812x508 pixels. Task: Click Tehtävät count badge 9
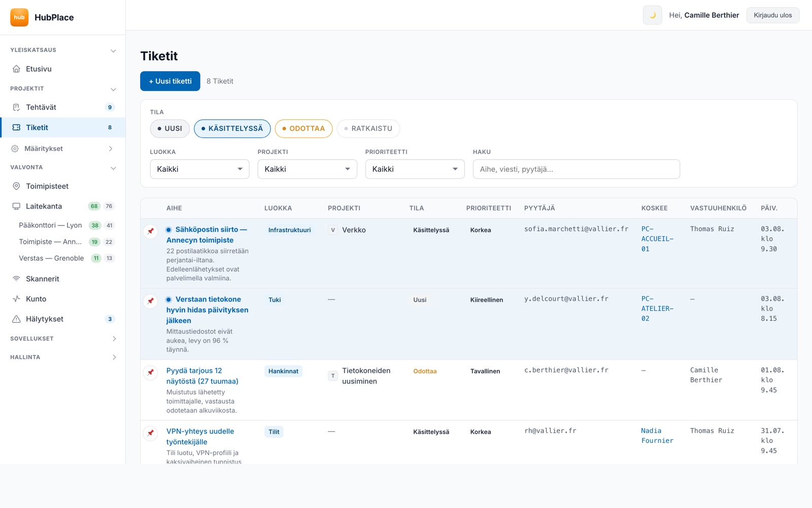point(110,107)
